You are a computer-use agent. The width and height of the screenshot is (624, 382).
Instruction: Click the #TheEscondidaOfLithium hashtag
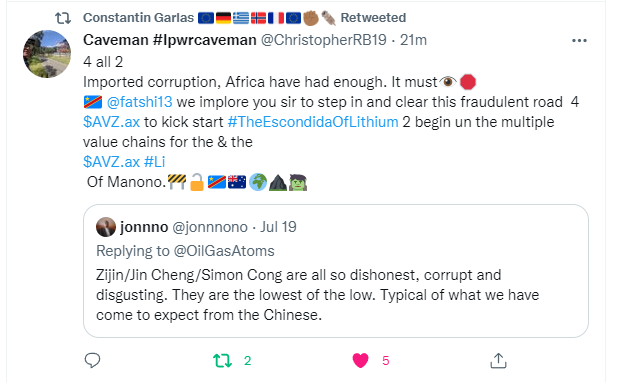click(313, 122)
